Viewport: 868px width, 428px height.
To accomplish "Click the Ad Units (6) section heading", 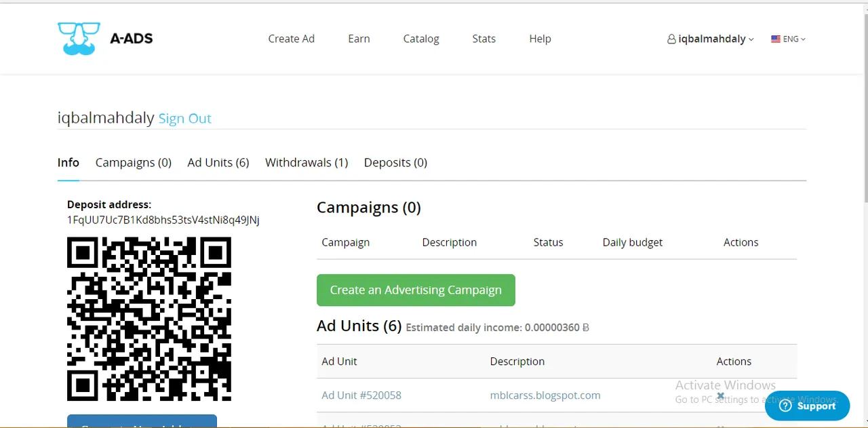I will point(359,326).
